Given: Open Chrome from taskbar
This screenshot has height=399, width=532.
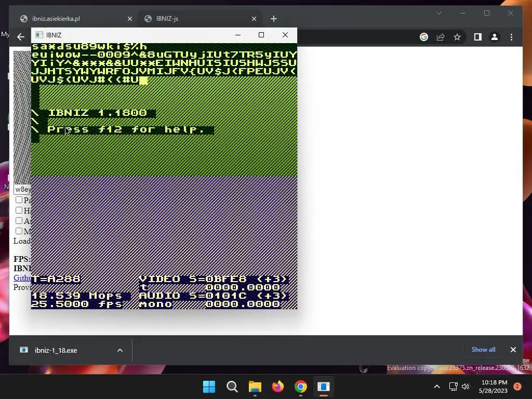Looking at the screenshot, I should point(301,387).
